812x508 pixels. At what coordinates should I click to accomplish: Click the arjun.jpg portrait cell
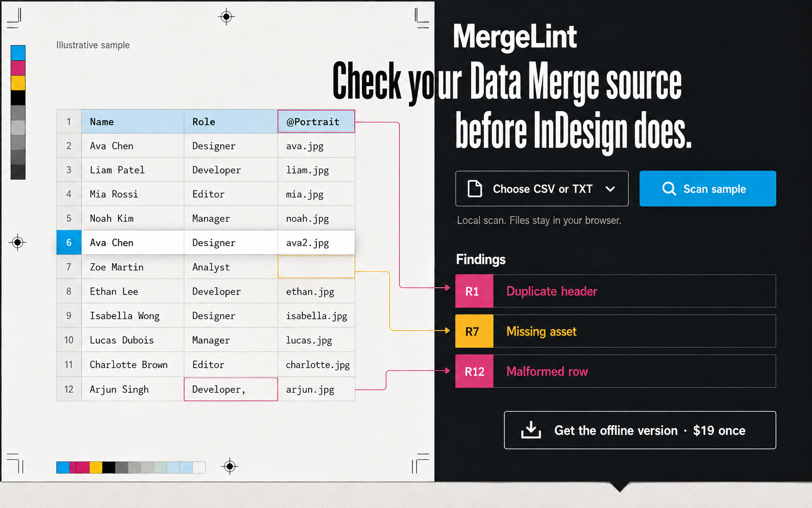pyautogui.click(x=316, y=389)
